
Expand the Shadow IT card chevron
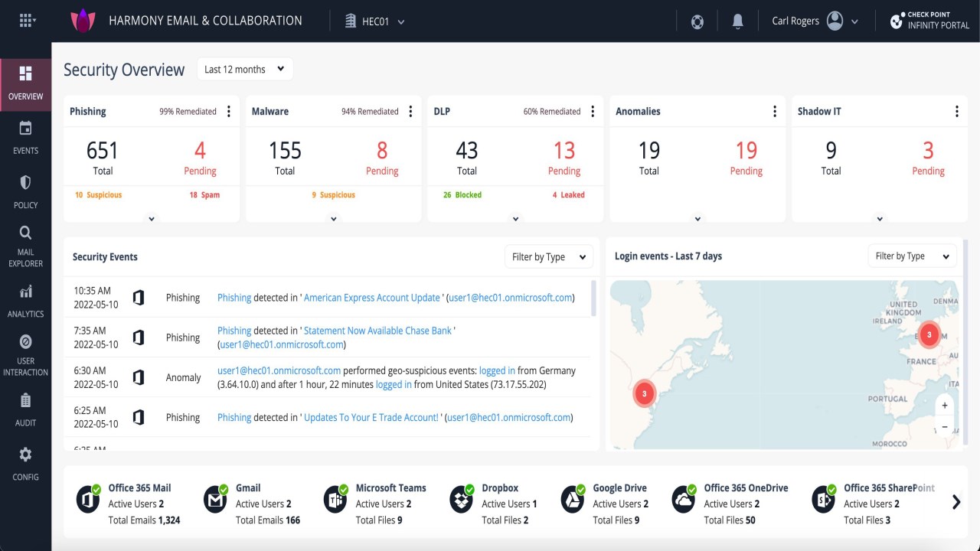(x=879, y=219)
